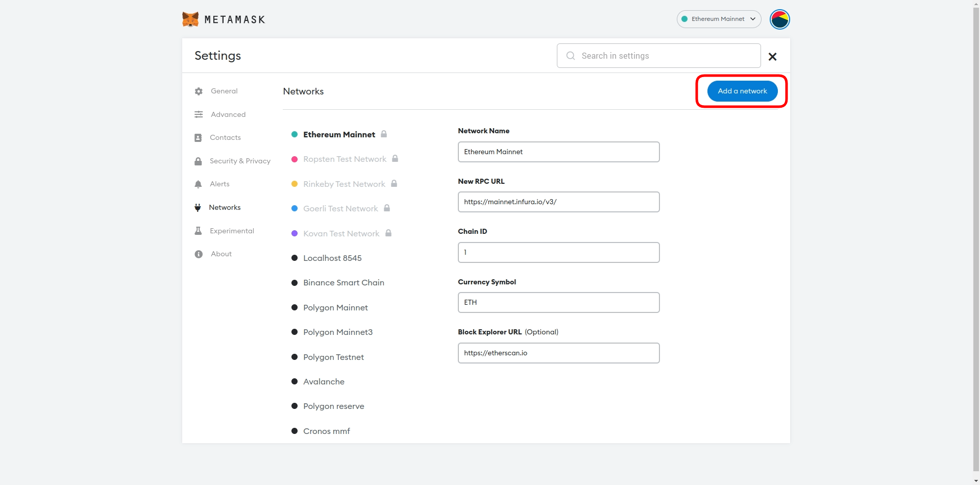980x485 pixels.
Task: Click the Advanced sliders icon
Action: tap(199, 114)
